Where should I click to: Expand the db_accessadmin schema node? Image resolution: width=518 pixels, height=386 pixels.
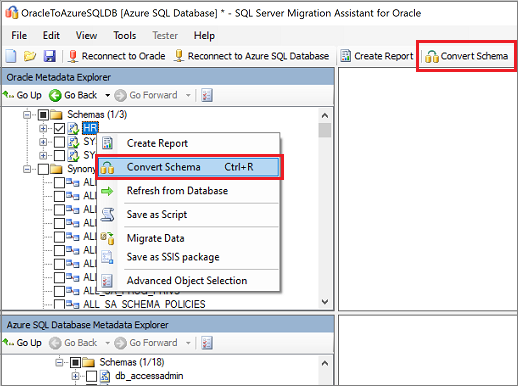[x=75, y=376]
